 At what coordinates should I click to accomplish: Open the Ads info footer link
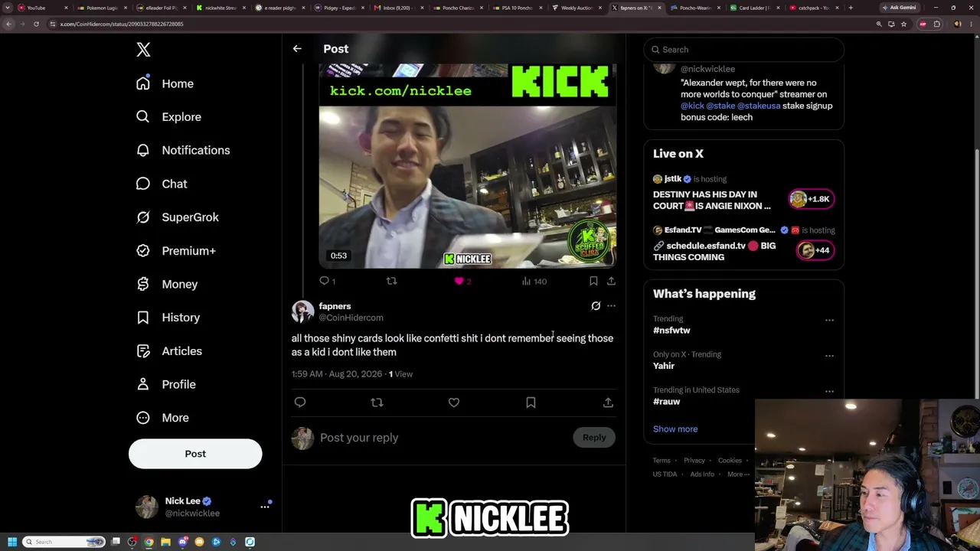point(702,474)
